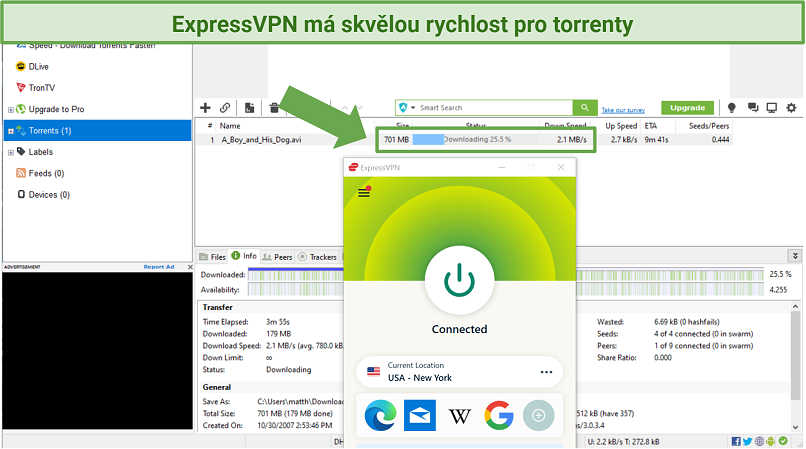This screenshot has height=449, width=806.
Task: Create a new torrent file icon
Action: pos(250,107)
